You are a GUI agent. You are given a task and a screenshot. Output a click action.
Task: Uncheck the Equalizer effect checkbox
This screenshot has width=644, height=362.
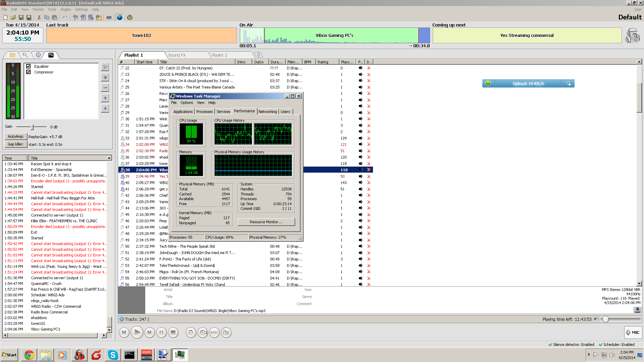click(x=29, y=66)
